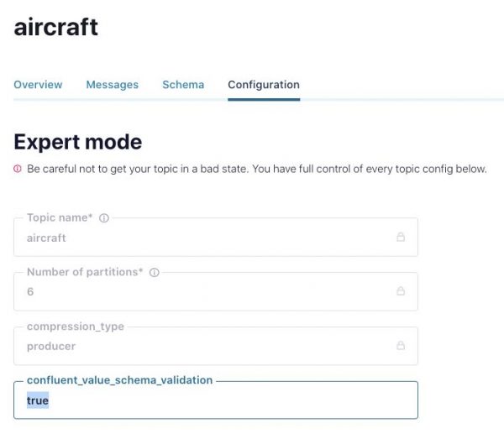Click the confluent_value_schema_validation field label
The height and width of the screenshot is (434, 504).
pos(119,380)
